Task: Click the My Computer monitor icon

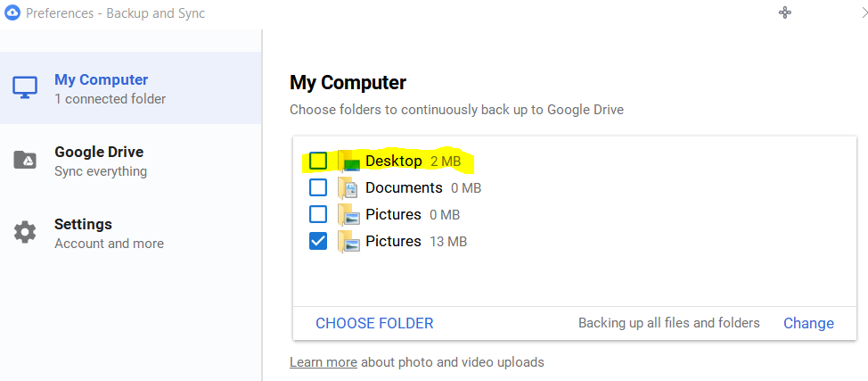Action: coord(25,87)
